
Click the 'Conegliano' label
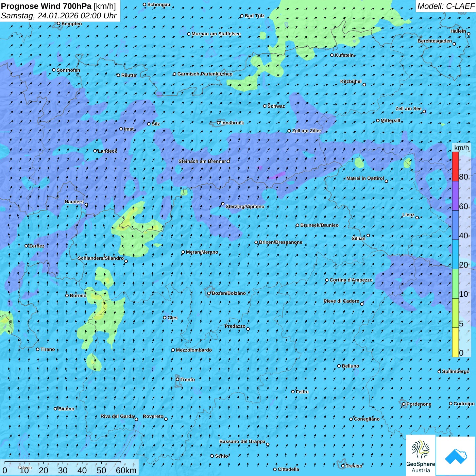click(x=367, y=419)
